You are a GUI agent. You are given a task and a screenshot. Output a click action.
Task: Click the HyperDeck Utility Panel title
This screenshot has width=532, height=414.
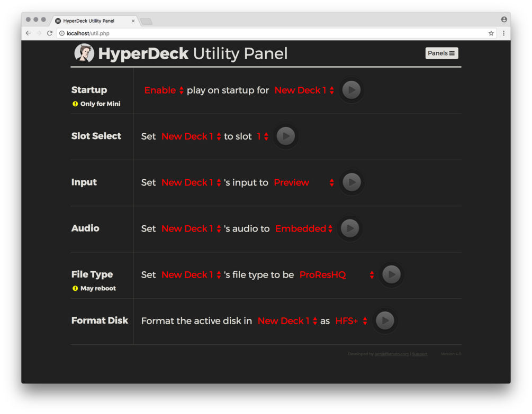pyautogui.click(x=193, y=53)
